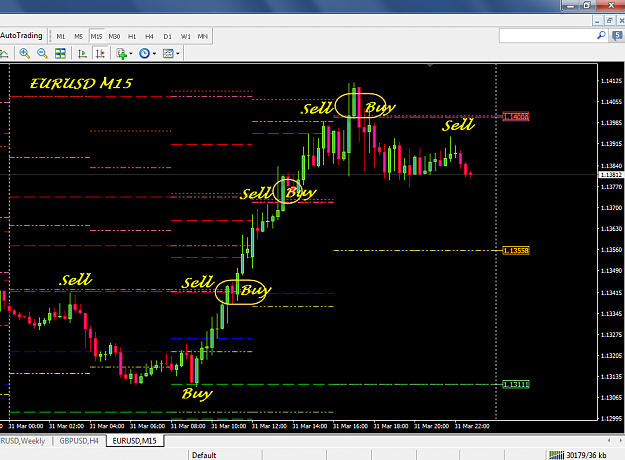Click the Zoom Out magnifier icon
Image resolution: width=625 pixels, height=460 pixels.
(x=42, y=53)
